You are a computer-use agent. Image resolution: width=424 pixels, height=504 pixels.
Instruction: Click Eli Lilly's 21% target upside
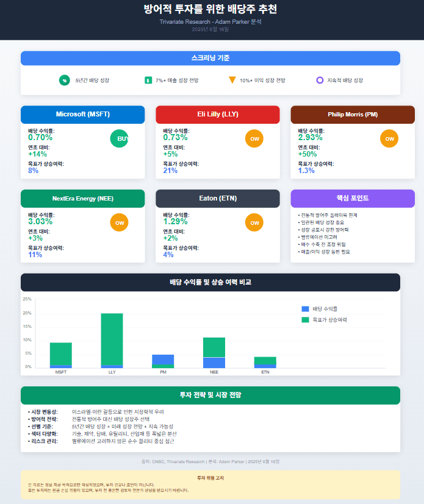[x=170, y=171]
